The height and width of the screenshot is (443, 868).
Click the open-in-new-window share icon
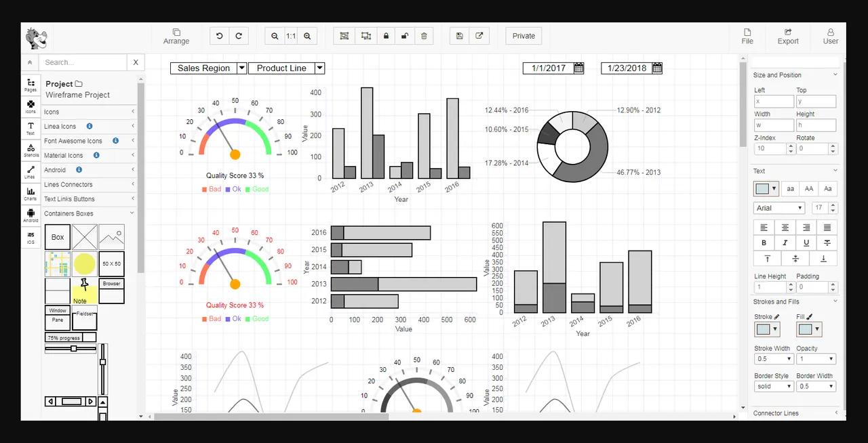click(x=479, y=36)
